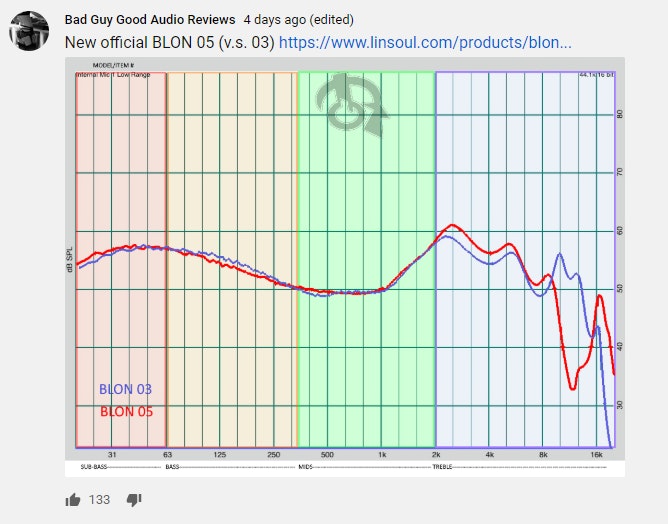Open Bad Guy Good Audio Reviews channel
Screen dimensions: 668x524
(x=150, y=20)
